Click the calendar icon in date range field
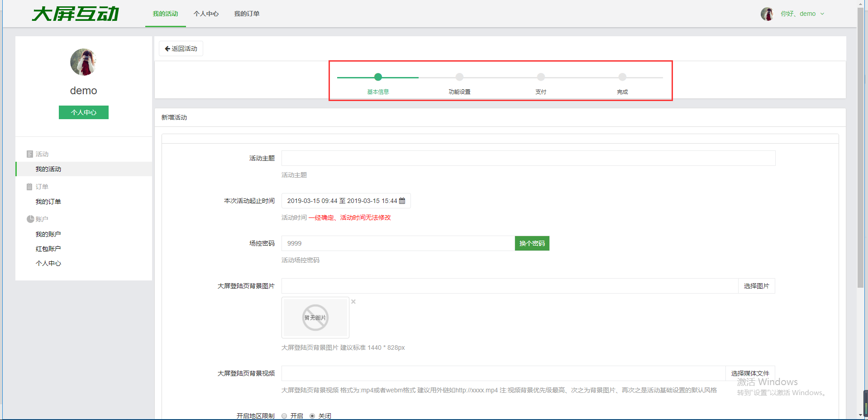Image resolution: width=868 pixels, height=420 pixels. pos(402,201)
